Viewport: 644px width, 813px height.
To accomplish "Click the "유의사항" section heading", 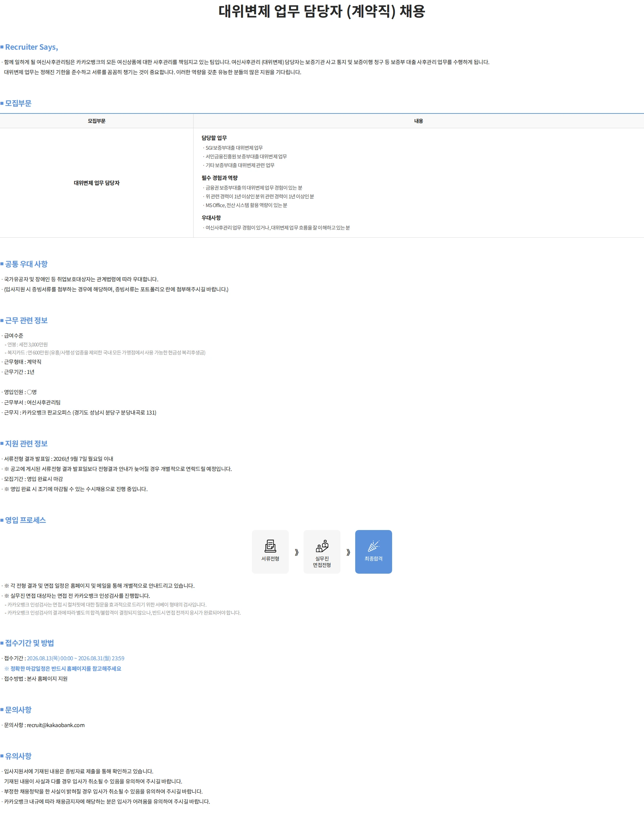I will 18,756.
